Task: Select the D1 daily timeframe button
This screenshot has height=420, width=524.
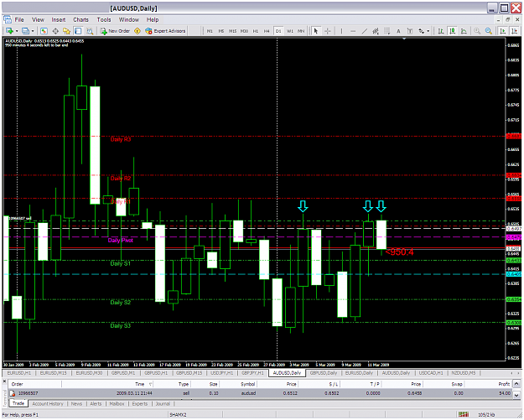Action: tap(278, 31)
